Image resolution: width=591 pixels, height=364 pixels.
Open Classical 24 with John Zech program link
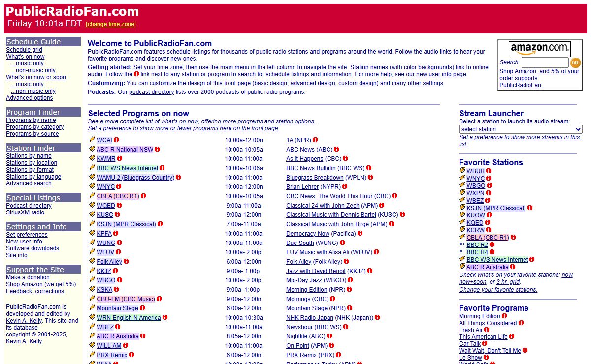(x=323, y=206)
